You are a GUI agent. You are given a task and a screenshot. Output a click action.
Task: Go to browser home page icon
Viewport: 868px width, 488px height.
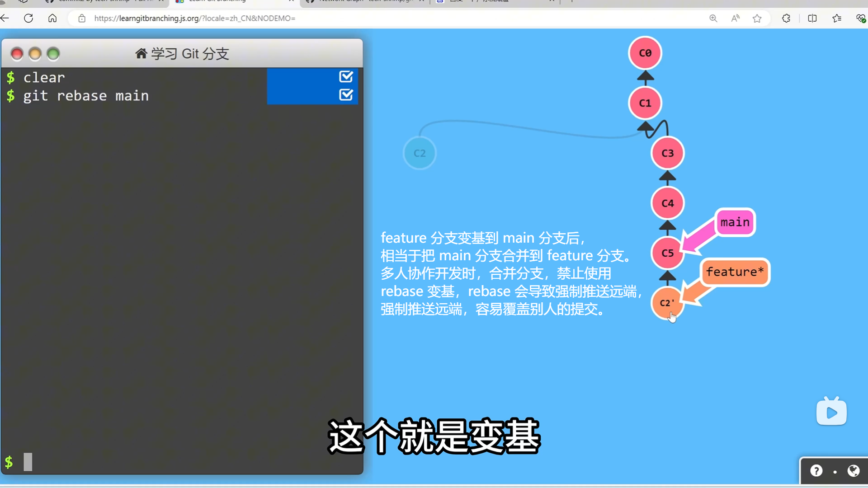pyautogui.click(x=52, y=18)
